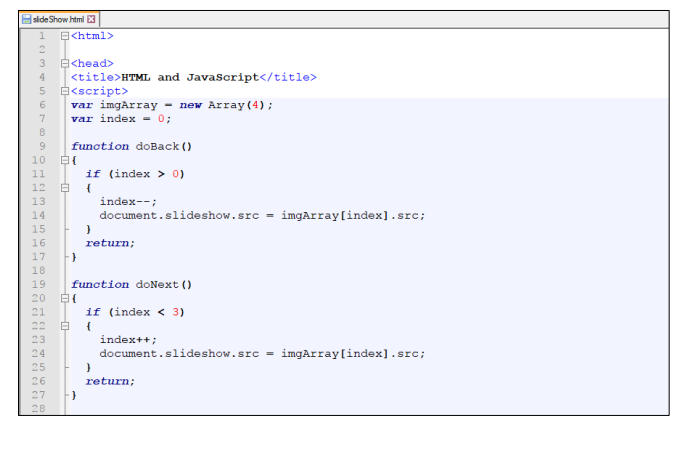Click line number 14 in the margin
Viewport: 691px width, 455px height.
pyautogui.click(x=38, y=215)
